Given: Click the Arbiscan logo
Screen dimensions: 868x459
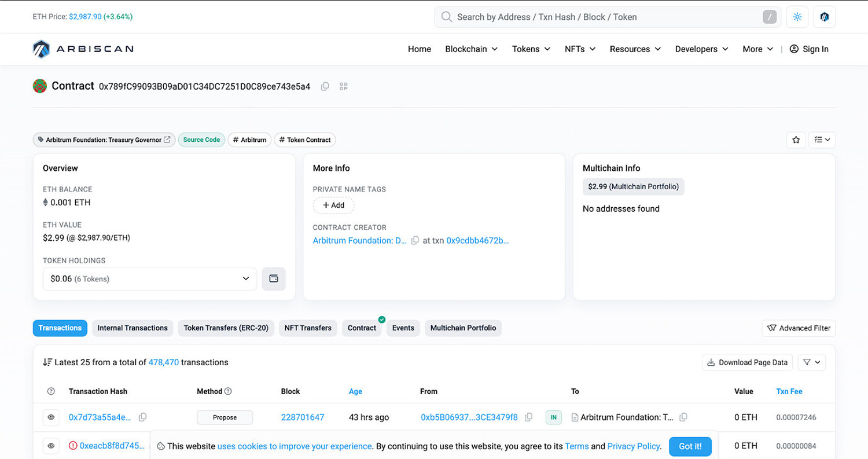Looking at the screenshot, I should point(83,49).
